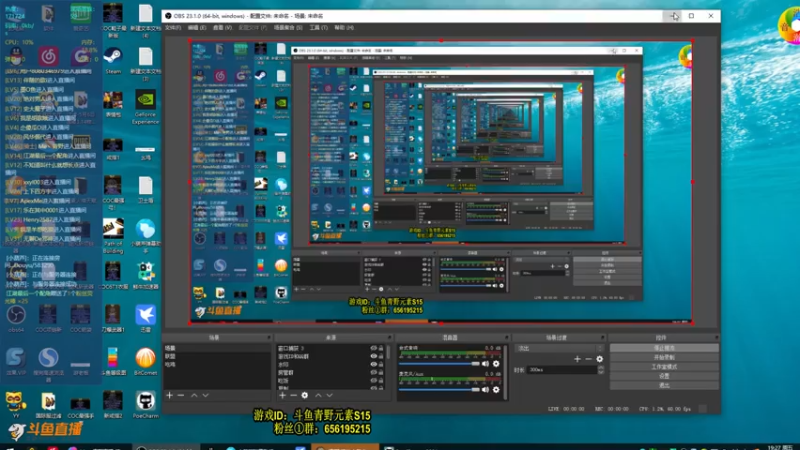Screen dimensions: 800x450
Task: Toggle visibility eye of the second source
Action: tap(373, 356)
